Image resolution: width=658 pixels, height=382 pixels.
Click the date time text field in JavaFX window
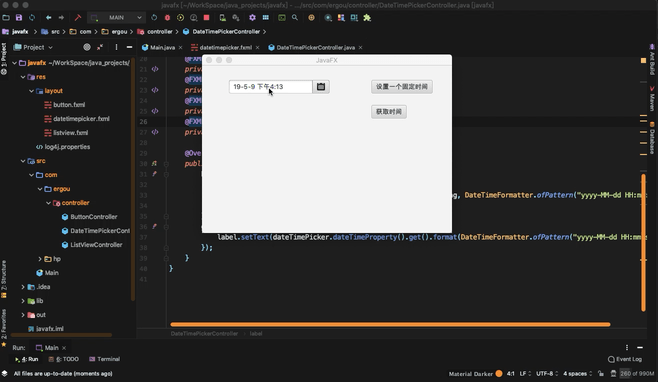(271, 86)
